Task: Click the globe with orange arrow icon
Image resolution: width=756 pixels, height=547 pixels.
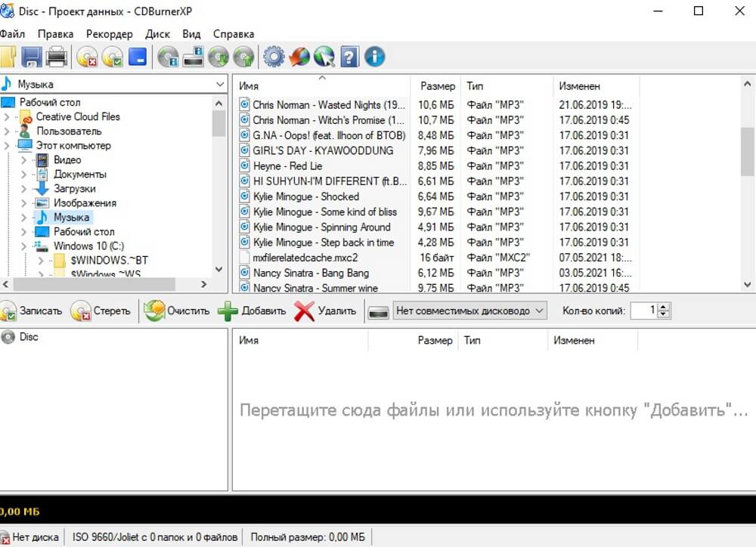Action: point(299,57)
